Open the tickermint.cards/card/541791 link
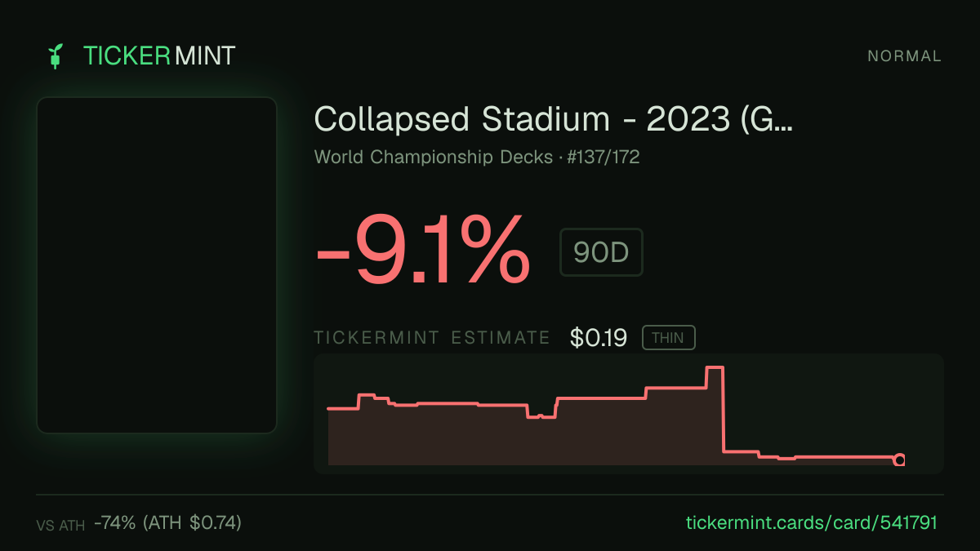This screenshot has height=551, width=980. [811, 522]
